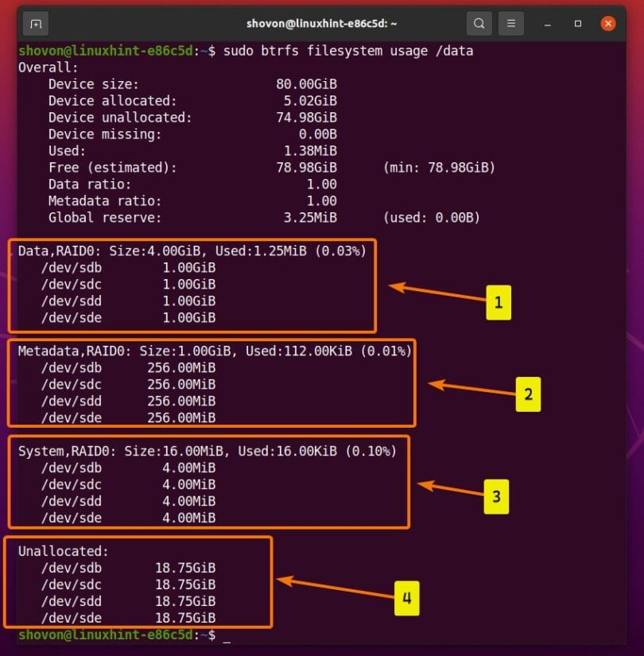This screenshot has width=644, height=656.
Task: Minimize the terminal window
Action: (546, 23)
